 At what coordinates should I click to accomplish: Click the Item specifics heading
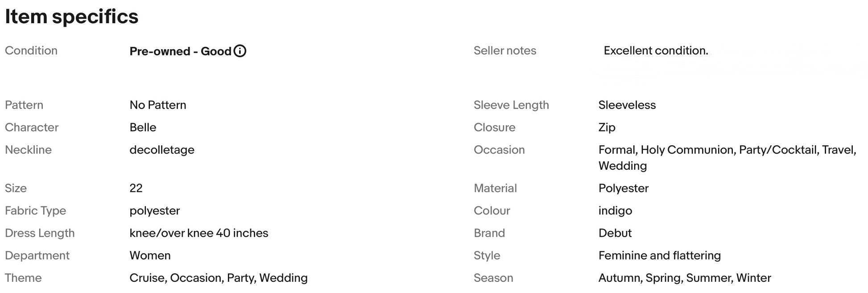72,17
